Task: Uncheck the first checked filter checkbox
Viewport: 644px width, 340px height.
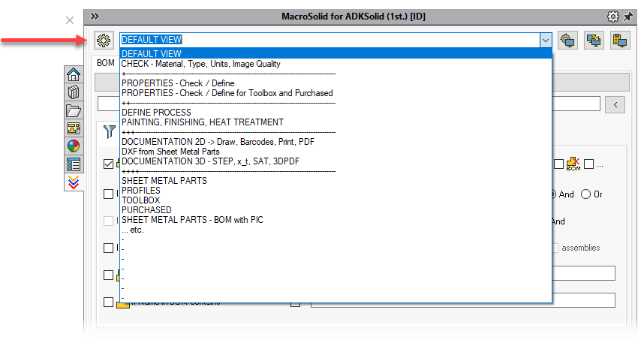Action: pyautogui.click(x=108, y=164)
